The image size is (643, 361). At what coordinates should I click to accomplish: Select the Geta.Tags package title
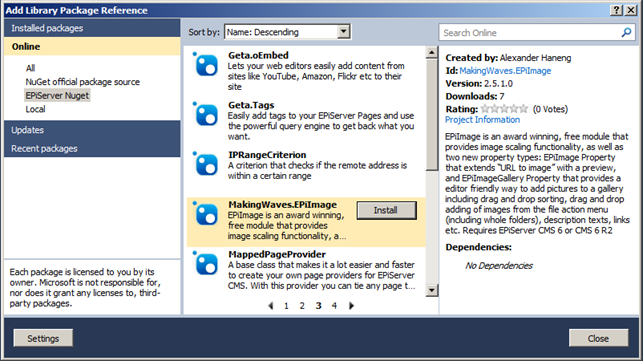pos(251,105)
